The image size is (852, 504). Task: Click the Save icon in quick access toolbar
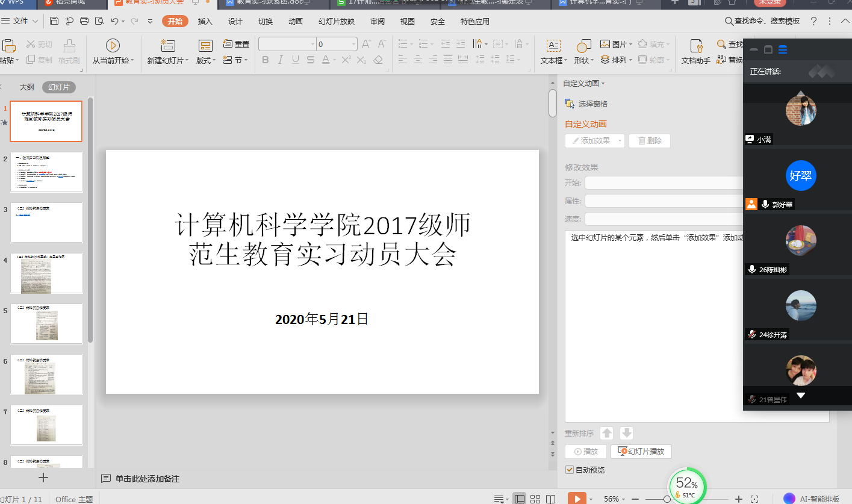(54, 21)
